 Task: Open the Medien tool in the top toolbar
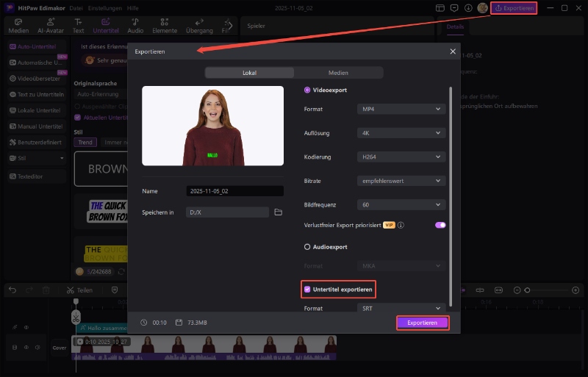pyautogui.click(x=18, y=26)
